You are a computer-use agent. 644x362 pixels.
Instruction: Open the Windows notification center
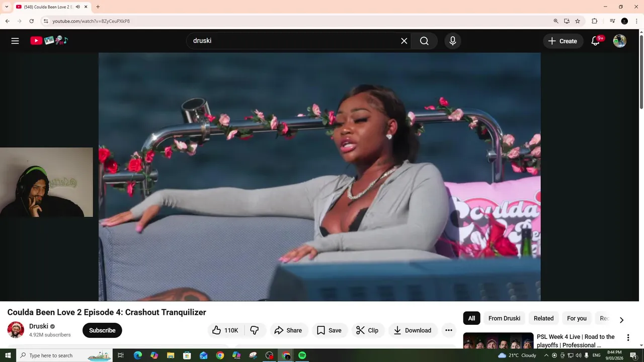coord(633,355)
